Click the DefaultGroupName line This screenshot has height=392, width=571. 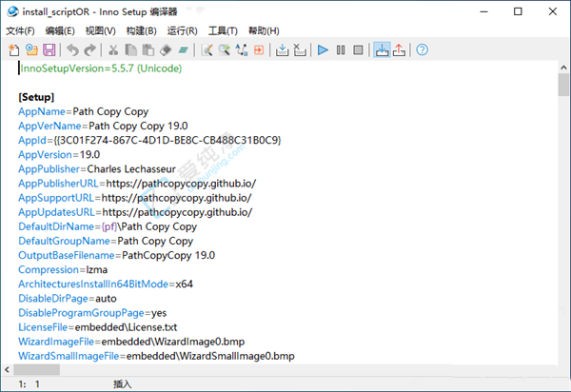pyautogui.click(x=106, y=241)
